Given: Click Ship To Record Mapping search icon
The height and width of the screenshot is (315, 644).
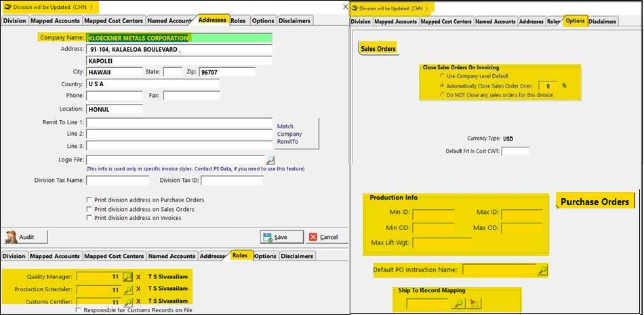Looking at the screenshot, I should (x=459, y=303).
